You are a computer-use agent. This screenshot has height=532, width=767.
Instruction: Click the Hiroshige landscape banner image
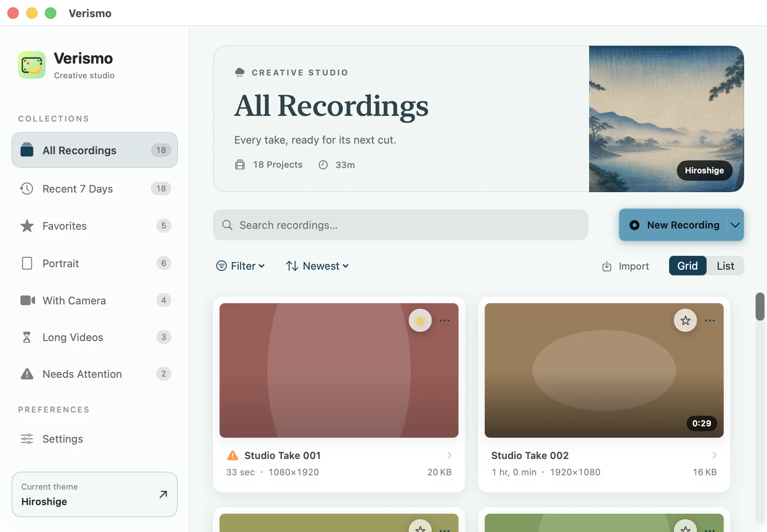click(667, 119)
